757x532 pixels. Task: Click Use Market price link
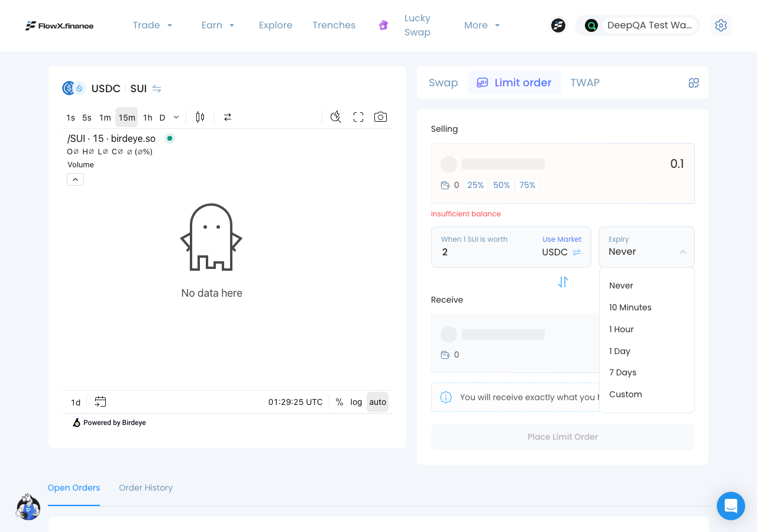click(x=562, y=239)
